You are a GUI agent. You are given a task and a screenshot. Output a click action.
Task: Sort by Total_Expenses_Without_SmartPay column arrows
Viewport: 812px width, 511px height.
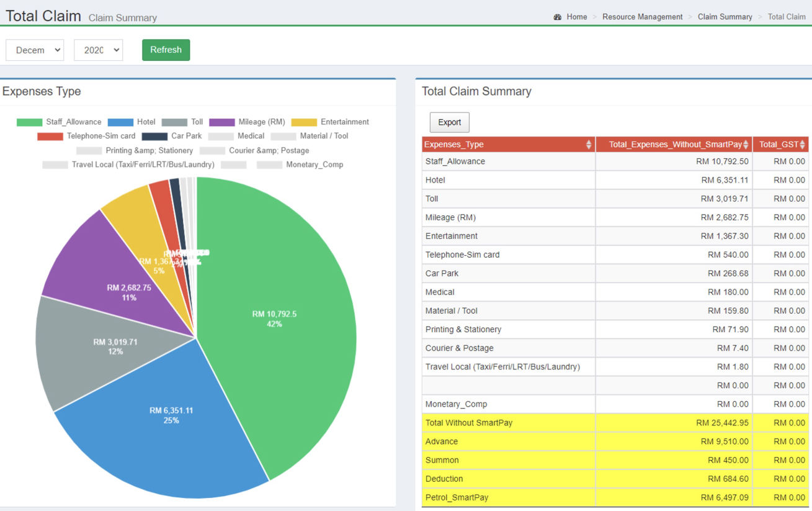[x=746, y=145]
